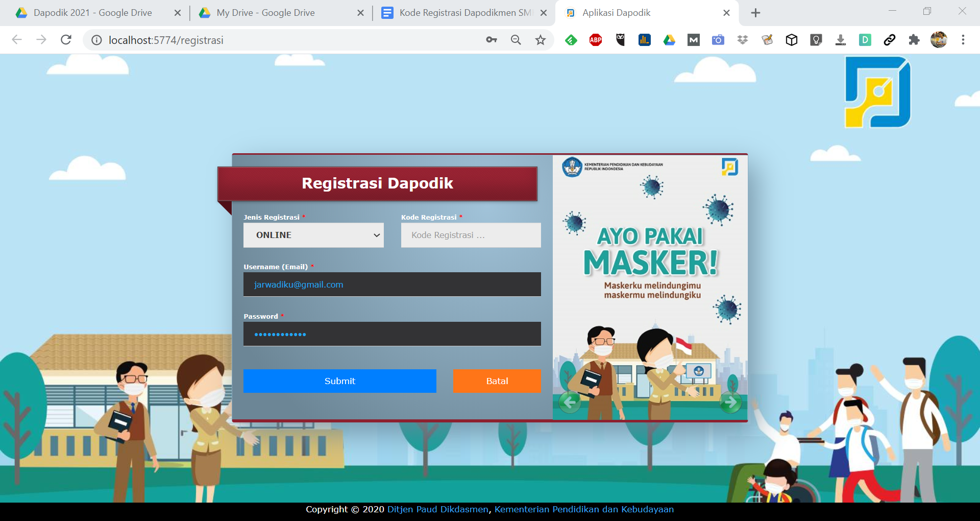This screenshot has height=521, width=980.
Task: Switch to Dapodik 2021 Google Drive tab
Action: [x=93, y=13]
